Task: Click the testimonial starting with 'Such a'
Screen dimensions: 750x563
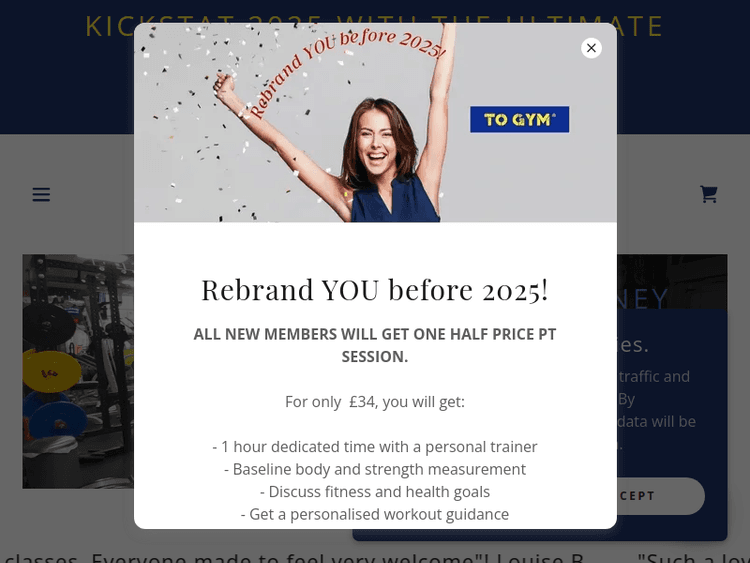Action: (x=694, y=558)
